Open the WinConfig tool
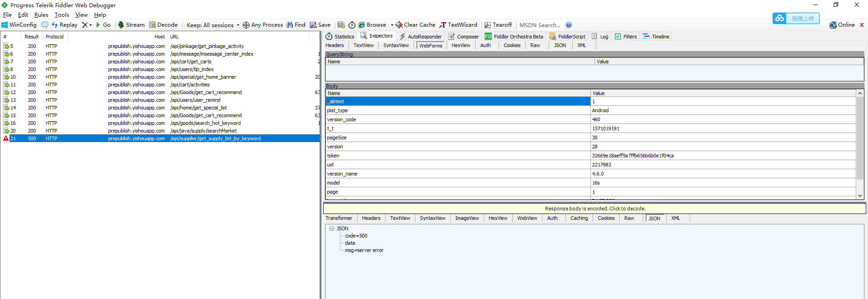The image size is (868, 299). pos(19,25)
